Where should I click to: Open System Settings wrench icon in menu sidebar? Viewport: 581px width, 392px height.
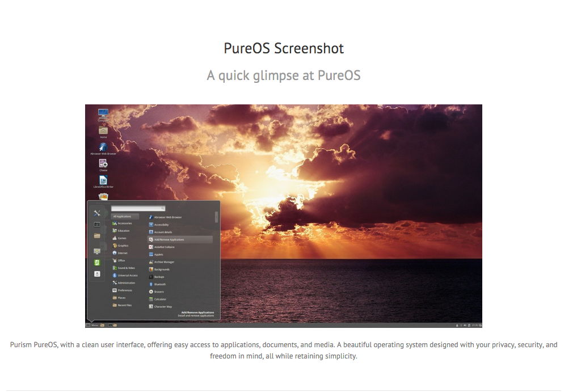point(97,213)
